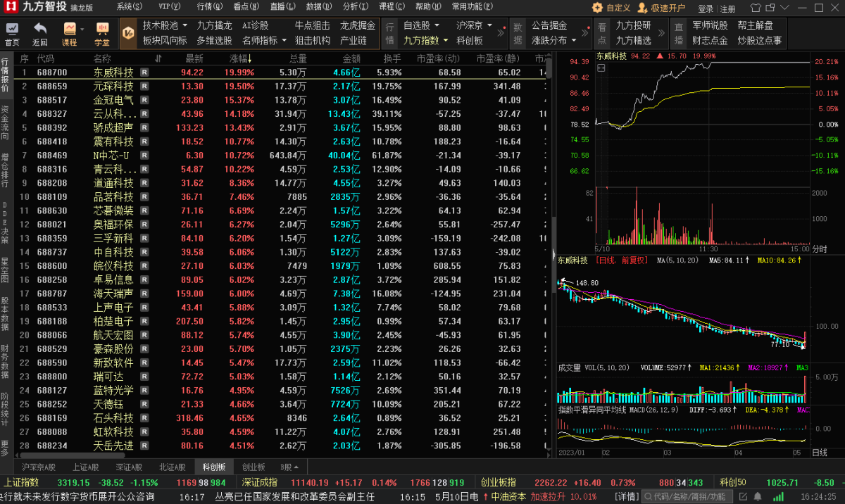The height and width of the screenshot is (504, 845).
Task: Click the 极速开户 quick account icon
Action: pyautogui.click(x=643, y=8)
